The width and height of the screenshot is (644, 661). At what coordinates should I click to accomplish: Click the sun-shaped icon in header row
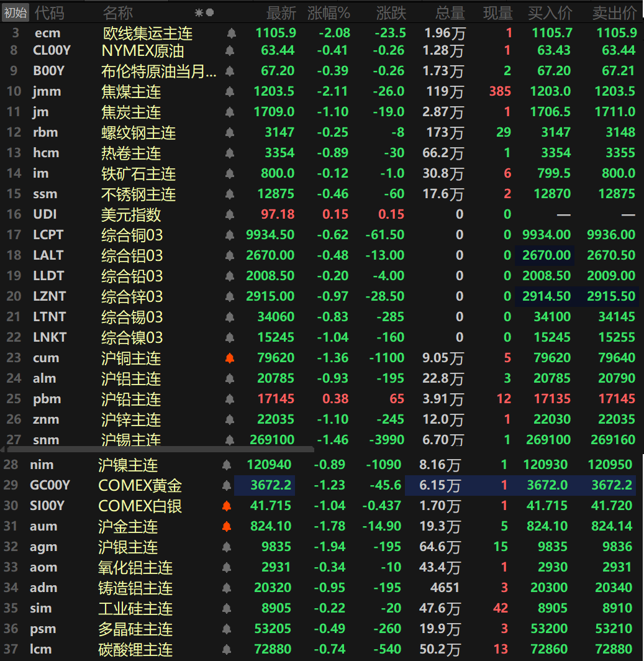tap(199, 12)
